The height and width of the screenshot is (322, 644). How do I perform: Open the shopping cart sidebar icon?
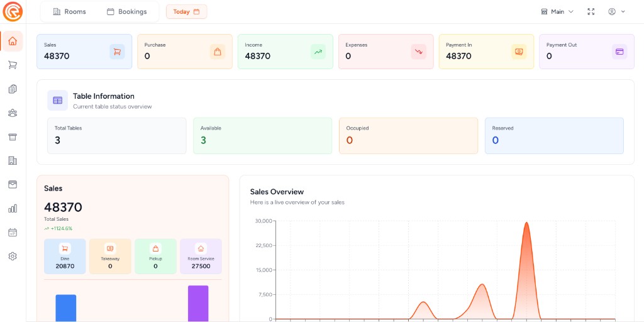13,65
